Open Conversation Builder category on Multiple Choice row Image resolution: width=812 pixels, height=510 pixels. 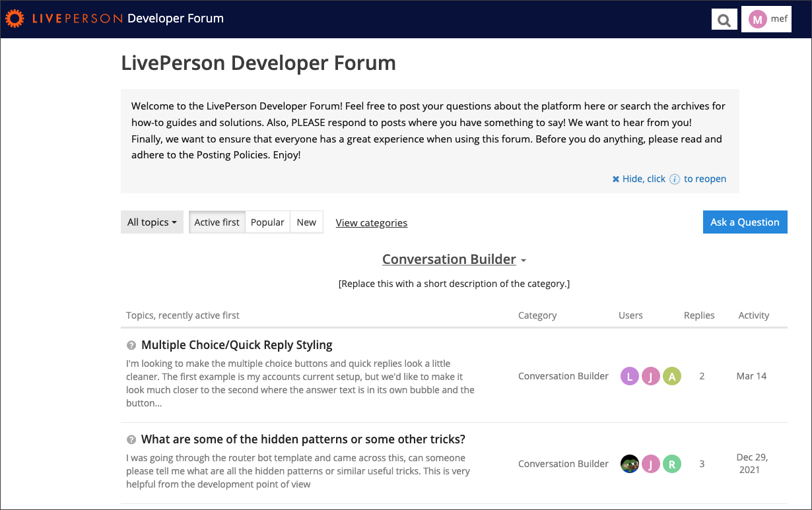coord(563,376)
